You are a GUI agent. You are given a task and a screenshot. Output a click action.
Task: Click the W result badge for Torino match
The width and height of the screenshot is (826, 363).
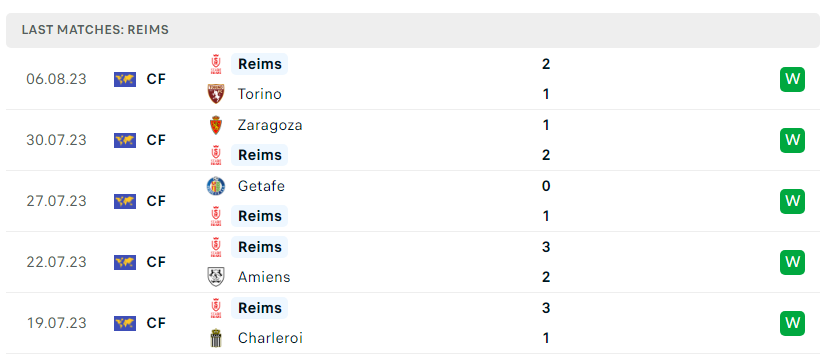click(792, 80)
